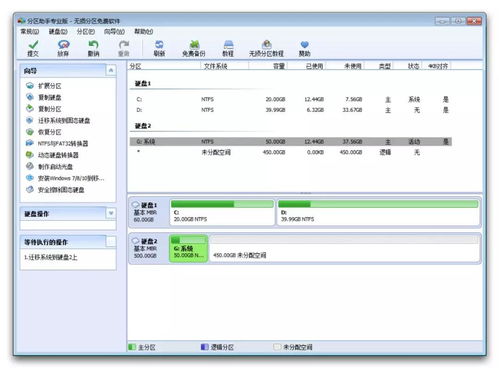The height and width of the screenshot is (368, 499).
Task: Sort by the 未使用 column header
Action: [x=345, y=66]
